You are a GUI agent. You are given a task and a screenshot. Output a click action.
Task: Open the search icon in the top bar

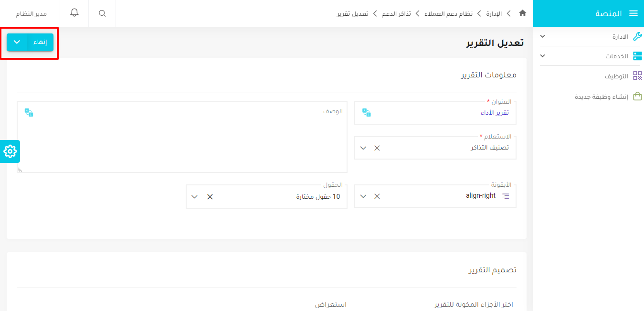pyautogui.click(x=102, y=13)
